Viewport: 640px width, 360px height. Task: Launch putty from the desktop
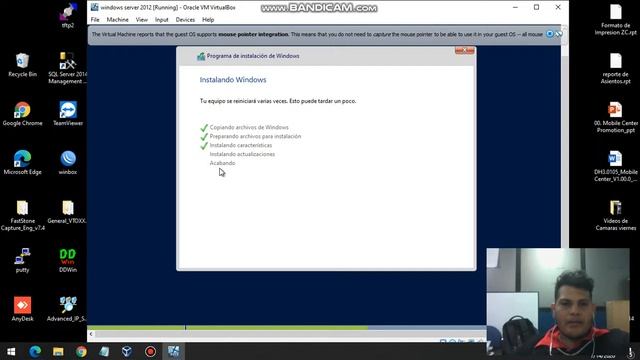pos(22,260)
